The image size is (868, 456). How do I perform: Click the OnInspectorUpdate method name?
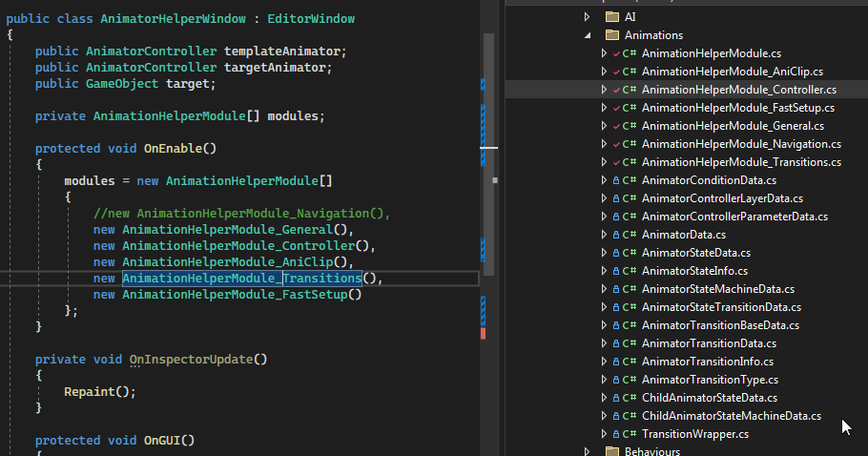[192, 360]
